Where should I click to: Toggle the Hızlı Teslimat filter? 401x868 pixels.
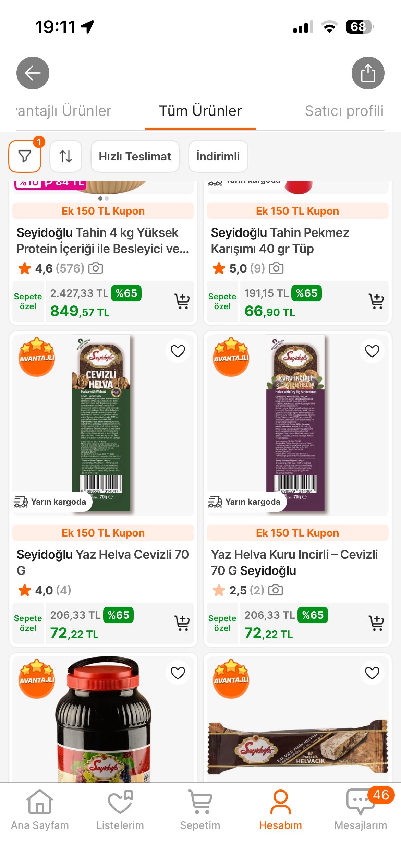(x=135, y=156)
